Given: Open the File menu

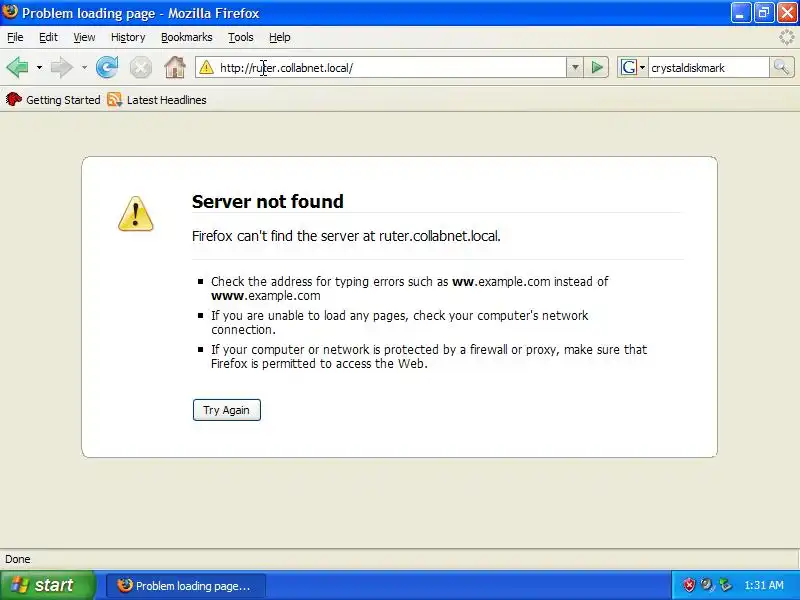Looking at the screenshot, I should (x=15, y=37).
